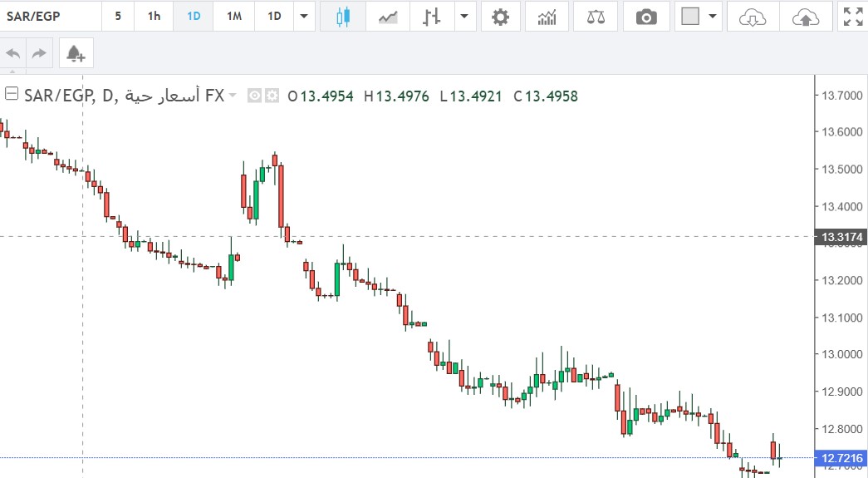868x478 pixels.
Task: Expand the chart style dropdown arrow
Action: click(463, 17)
